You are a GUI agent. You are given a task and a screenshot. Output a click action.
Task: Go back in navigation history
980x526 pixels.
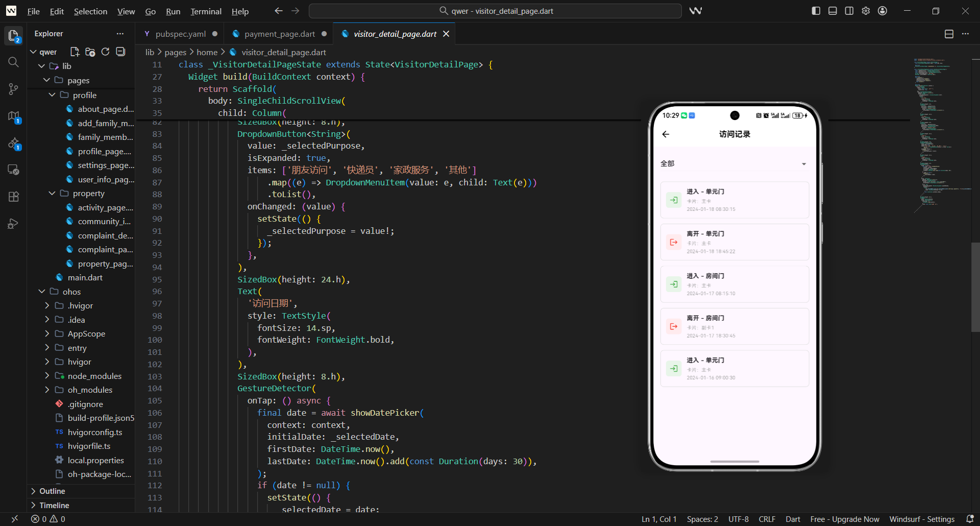pyautogui.click(x=278, y=11)
